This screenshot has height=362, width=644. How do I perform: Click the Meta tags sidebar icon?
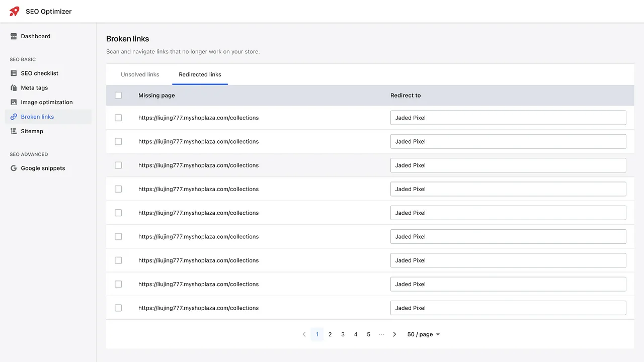pos(13,87)
